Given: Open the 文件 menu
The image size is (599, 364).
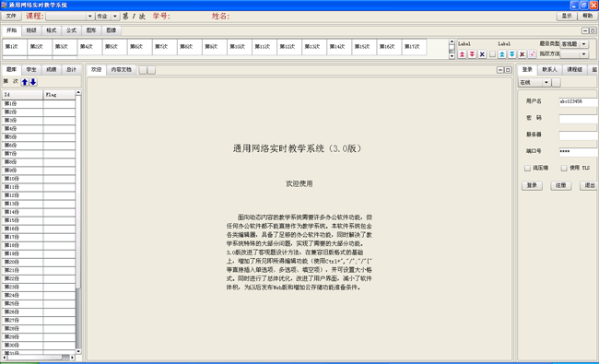Looking at the screenshot, I should tap(11, 16).
